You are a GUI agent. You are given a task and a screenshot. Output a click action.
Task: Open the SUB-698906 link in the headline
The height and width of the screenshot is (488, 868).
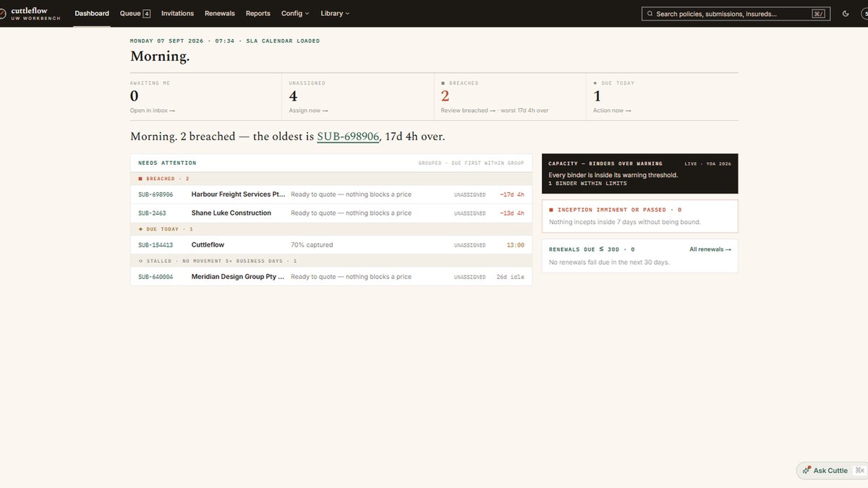(348, 137)
